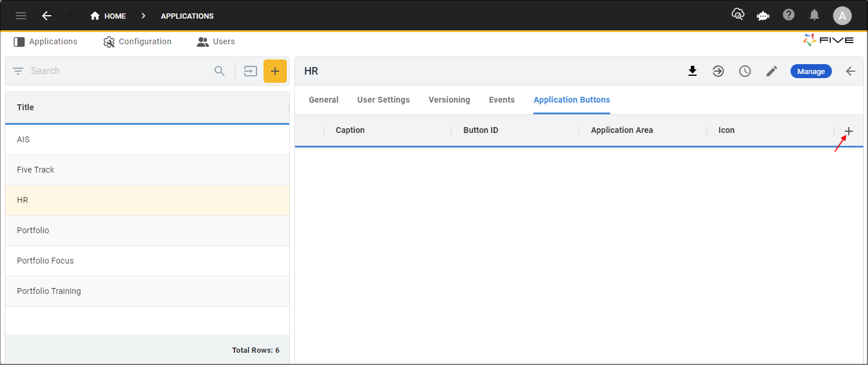Click the Total Rows: 6 footer text
Screen dimensions: 868x365
click(256, 350)
